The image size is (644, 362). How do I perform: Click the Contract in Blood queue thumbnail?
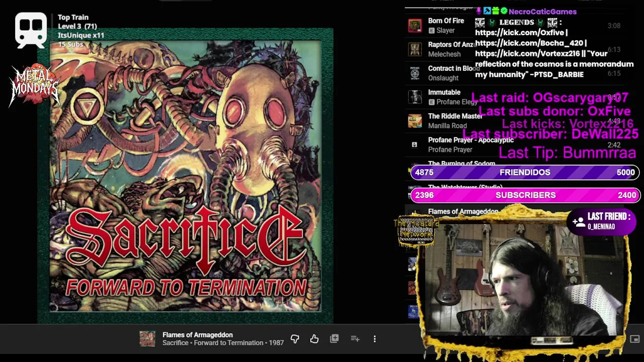pyautogui.click(x=415, y=73)
